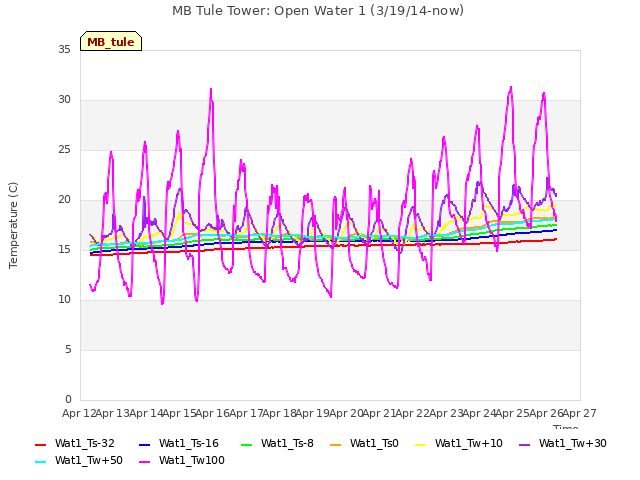Select the orange Wat1_Ts0 legend swatch
Screen dimensions: 640x480
pos(336,444)
